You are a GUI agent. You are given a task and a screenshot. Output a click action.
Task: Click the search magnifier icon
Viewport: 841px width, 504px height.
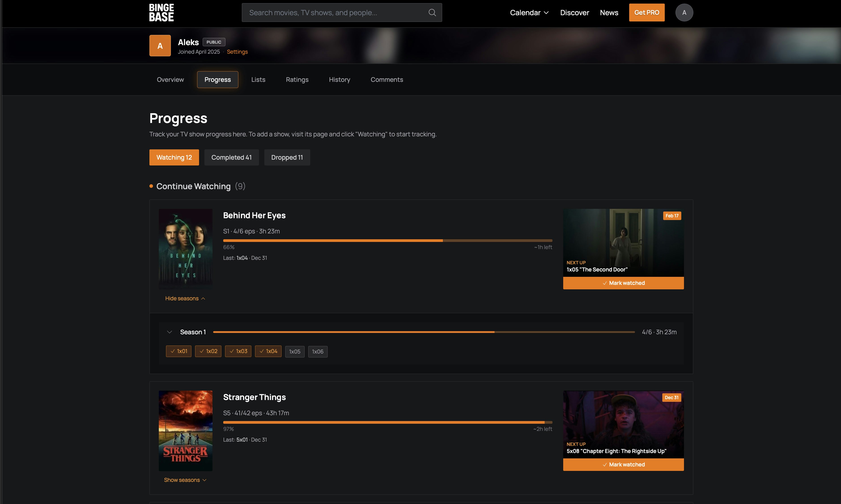432,12
